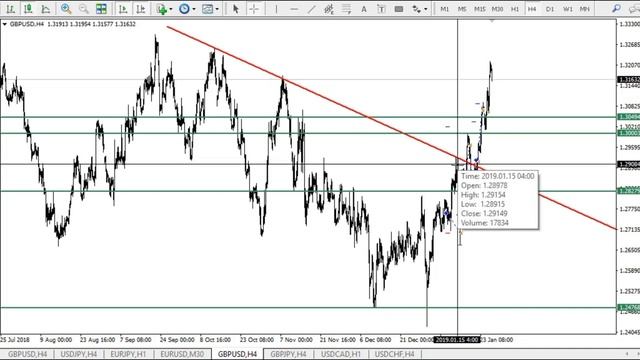
Task: Toggle the triangle beside the GBPUSD,H4 chart title
Action: pos(4,24)
